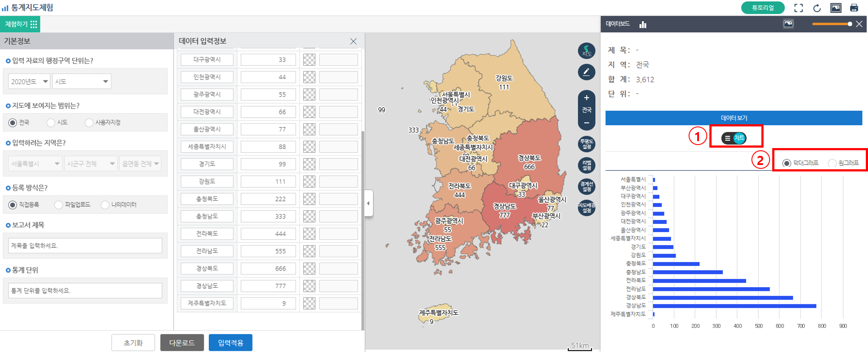The image size is (868, 352).
Task: Open the 시군구 전체 dropdown
Action: point(91,164)
